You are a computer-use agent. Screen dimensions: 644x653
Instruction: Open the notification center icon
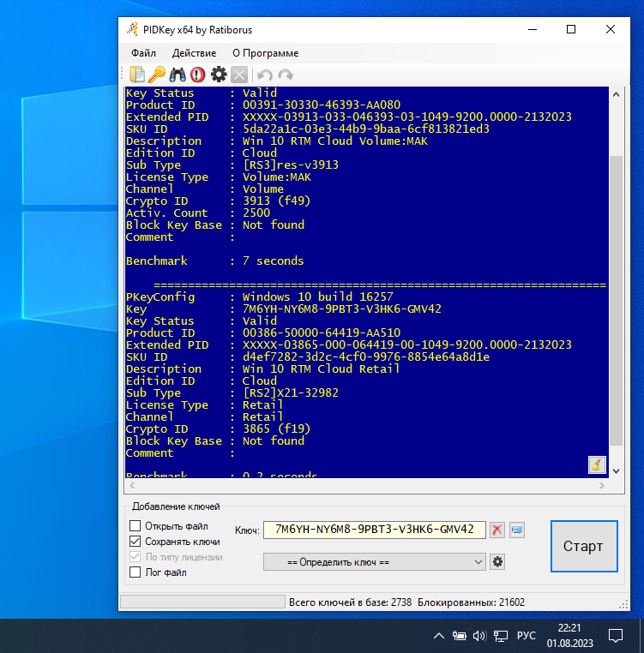(616, 636)
